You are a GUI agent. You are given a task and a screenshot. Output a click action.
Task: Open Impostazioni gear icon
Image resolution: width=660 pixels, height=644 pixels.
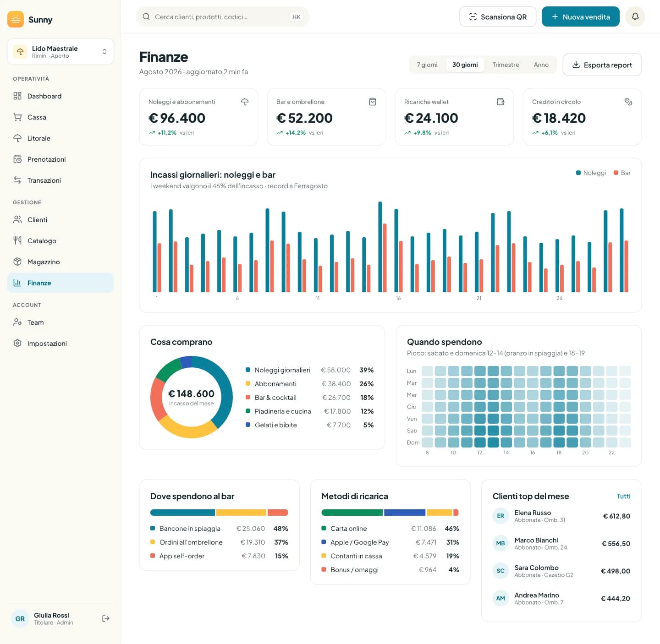17,343
